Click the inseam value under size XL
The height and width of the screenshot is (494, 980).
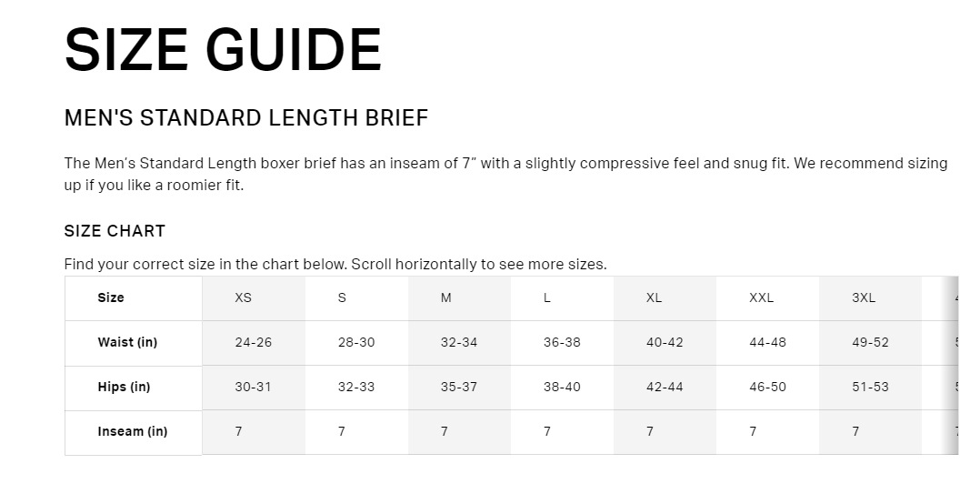(650, 432)
